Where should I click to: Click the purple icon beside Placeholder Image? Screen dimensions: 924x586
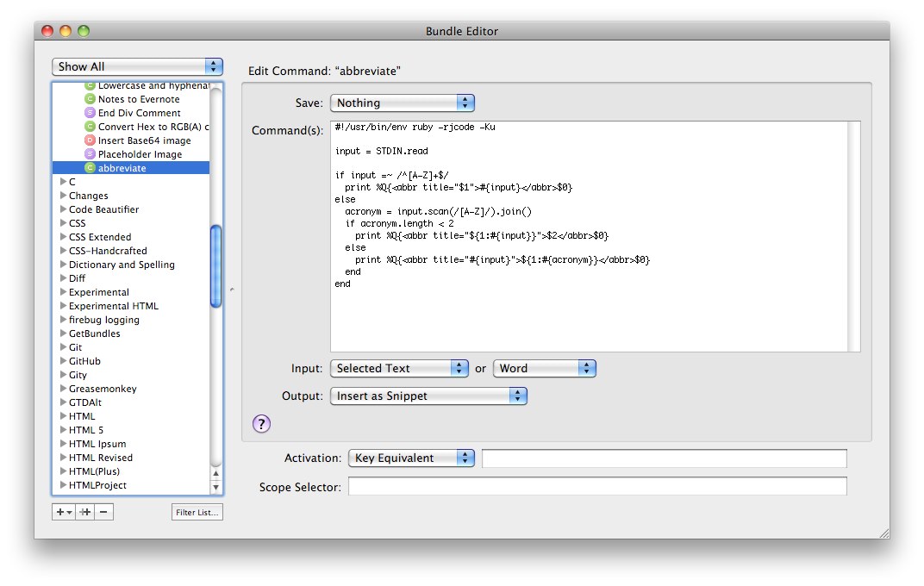tap(90, 154)
